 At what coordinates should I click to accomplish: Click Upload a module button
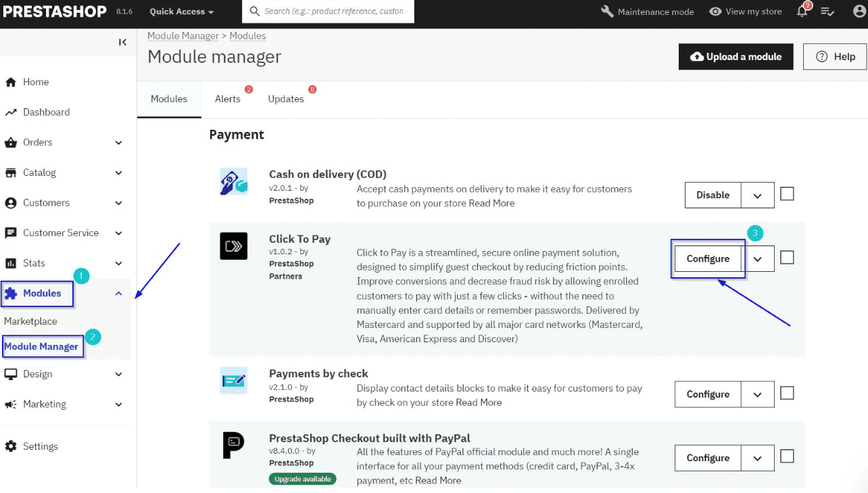click(736, 57)
